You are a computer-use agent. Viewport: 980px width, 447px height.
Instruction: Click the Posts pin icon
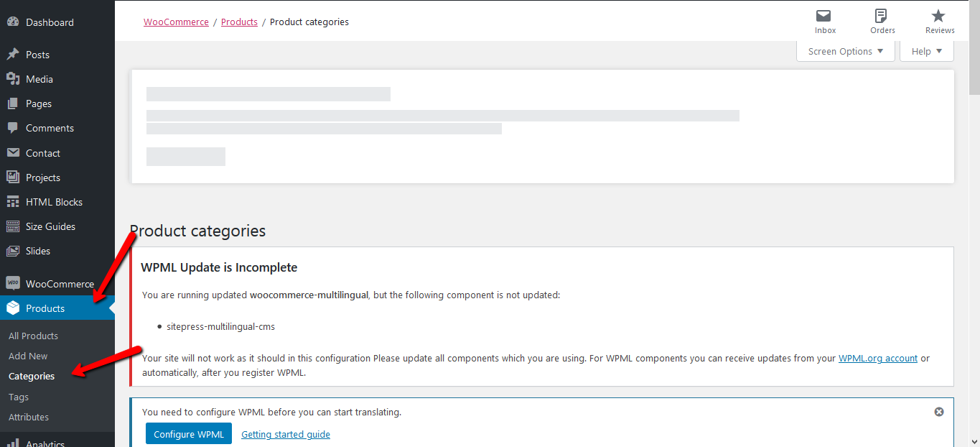tap(13, 55)
